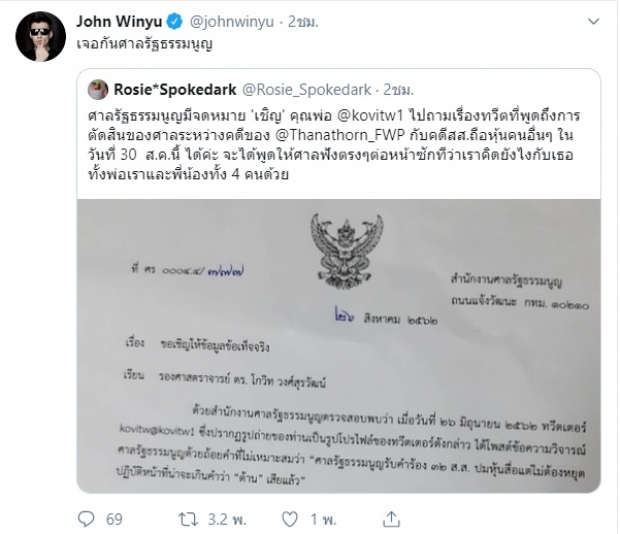Open John Winyu's profile picture
This screenshot has height=534, width=620.
41,36
